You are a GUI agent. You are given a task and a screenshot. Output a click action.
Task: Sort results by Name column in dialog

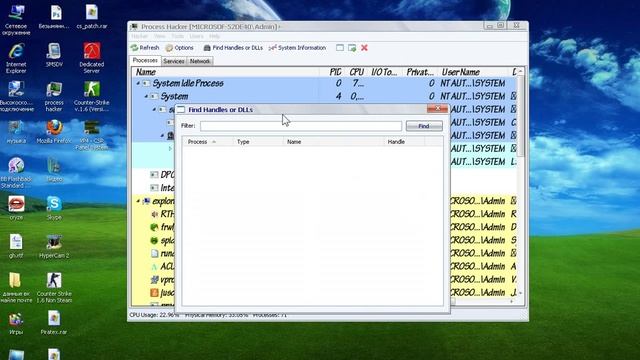point(333,142)
